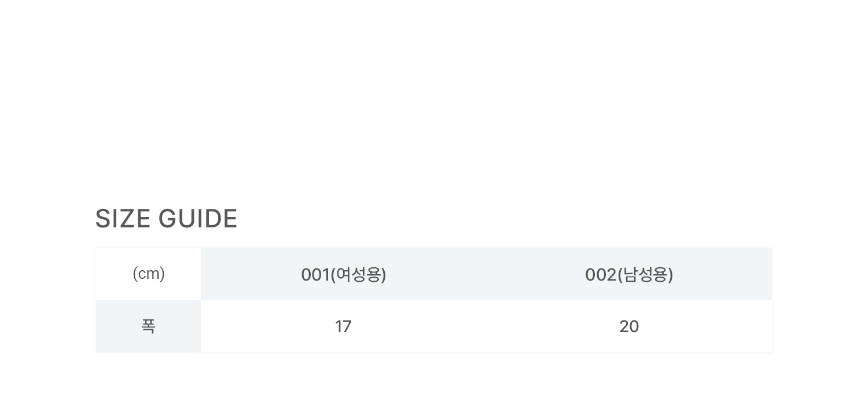Viewport: 868px width, 405px height.
Task: Click the final letter E of GUIDE
Action: 231,219
